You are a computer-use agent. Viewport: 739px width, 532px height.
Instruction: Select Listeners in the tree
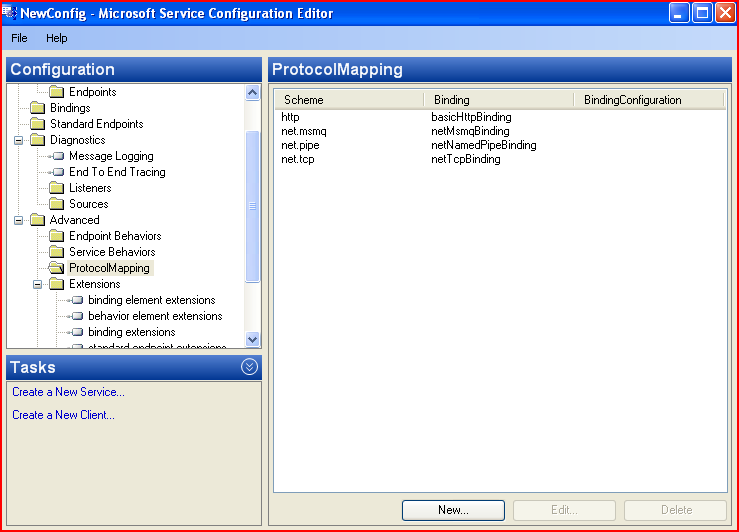click(x=90, y=188)
